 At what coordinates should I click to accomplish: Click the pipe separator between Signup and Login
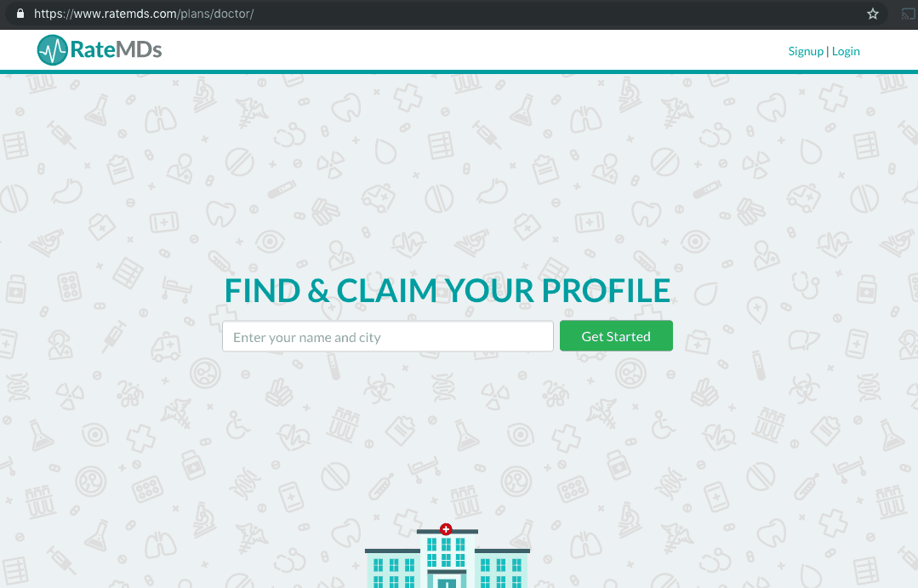tap(827, 52)
